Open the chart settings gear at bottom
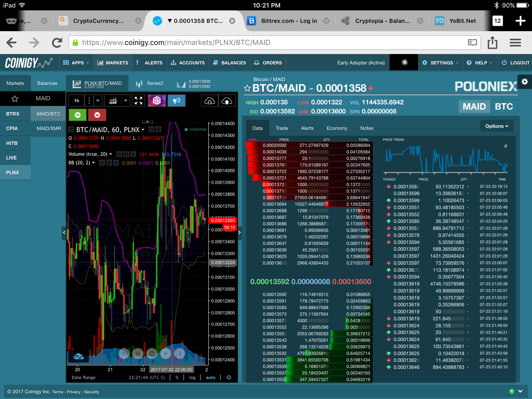This screenshot has height=399, width=532. point(229,377)
